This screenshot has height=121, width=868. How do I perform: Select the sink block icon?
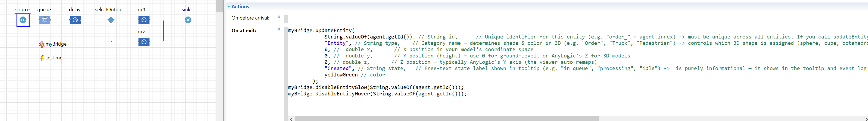click(x=188, y=20)
